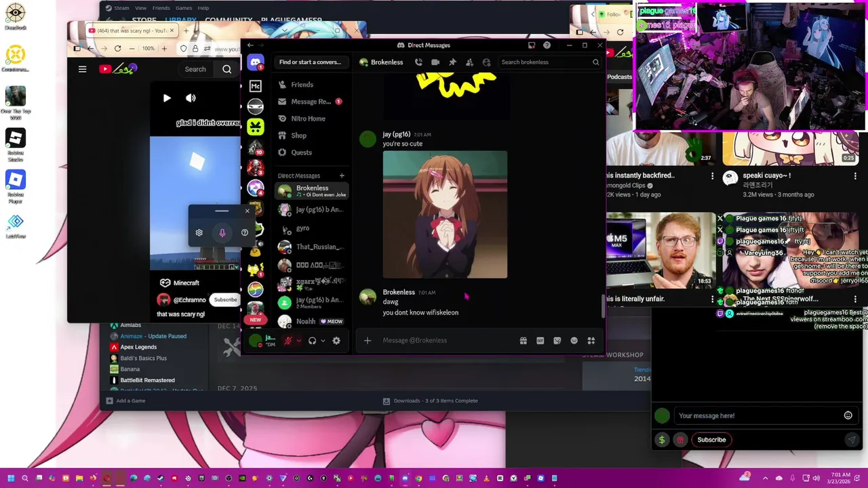The image size is (868, 488).
Task: Open options for 'speaki cuayo' video
Action: 854,176
